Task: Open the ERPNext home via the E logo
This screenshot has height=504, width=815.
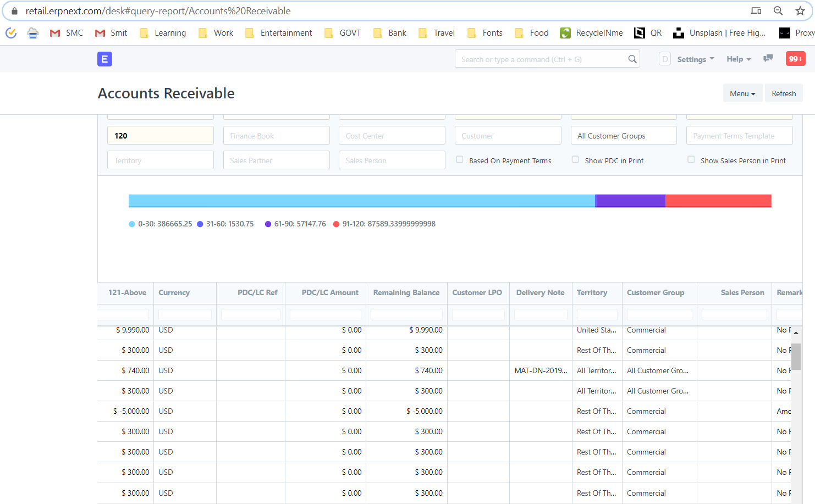Action: coord(104,59)
